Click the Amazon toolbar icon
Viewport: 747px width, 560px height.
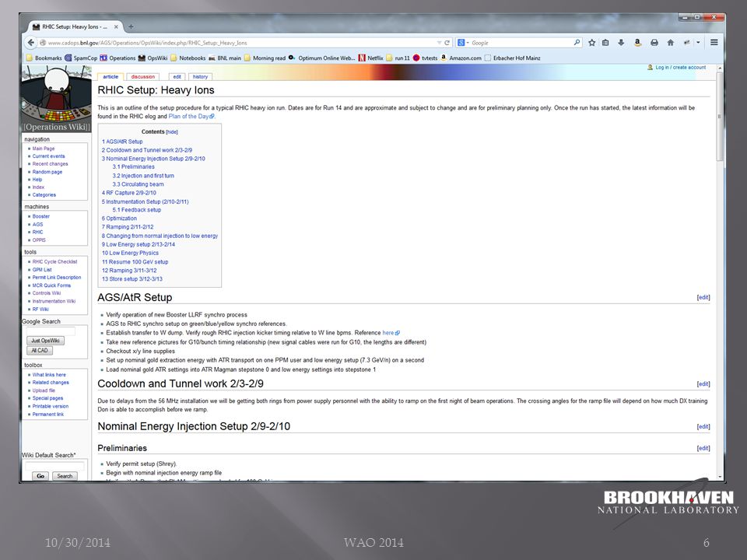[x=637, y=42]
